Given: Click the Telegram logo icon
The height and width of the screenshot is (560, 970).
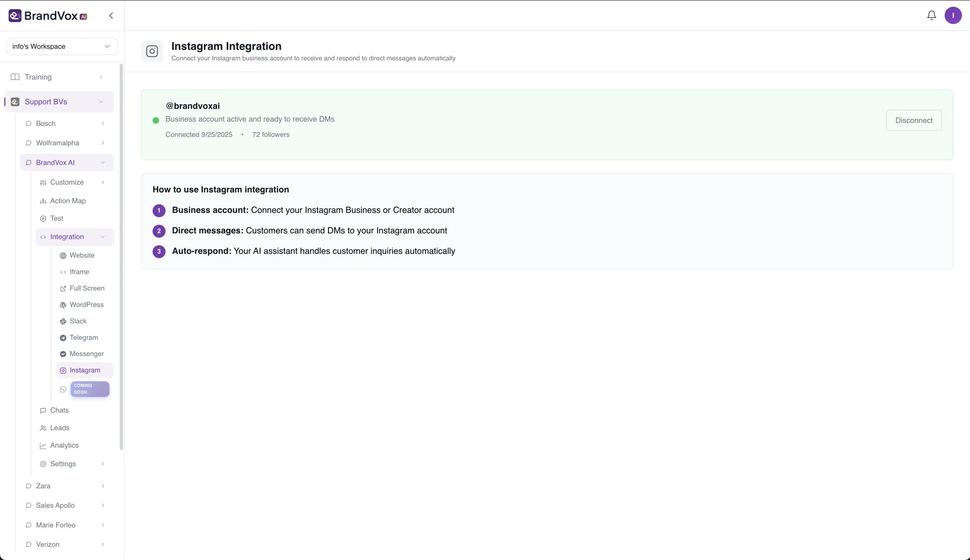Looking at the screenshot, I should (x=63, y=338).
